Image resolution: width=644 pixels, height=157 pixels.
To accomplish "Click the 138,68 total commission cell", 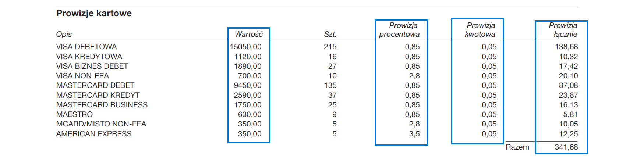I will (x=566, y=47).
